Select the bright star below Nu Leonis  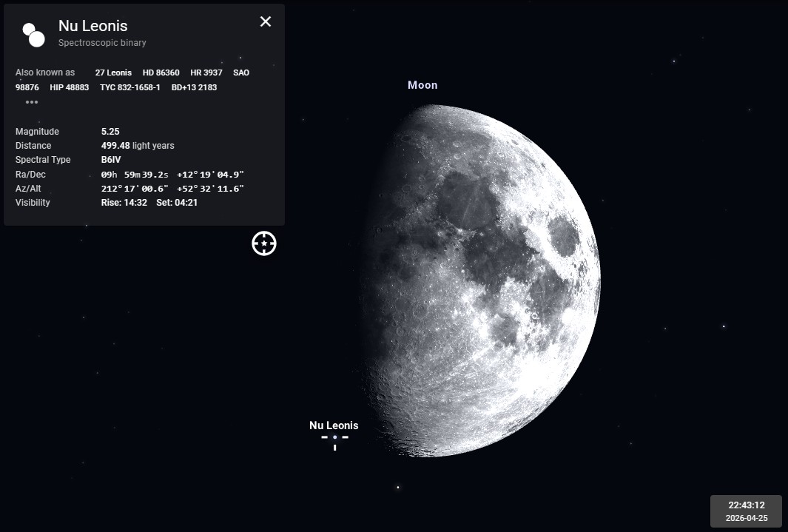pyautogui.click(x=398, y=488)
